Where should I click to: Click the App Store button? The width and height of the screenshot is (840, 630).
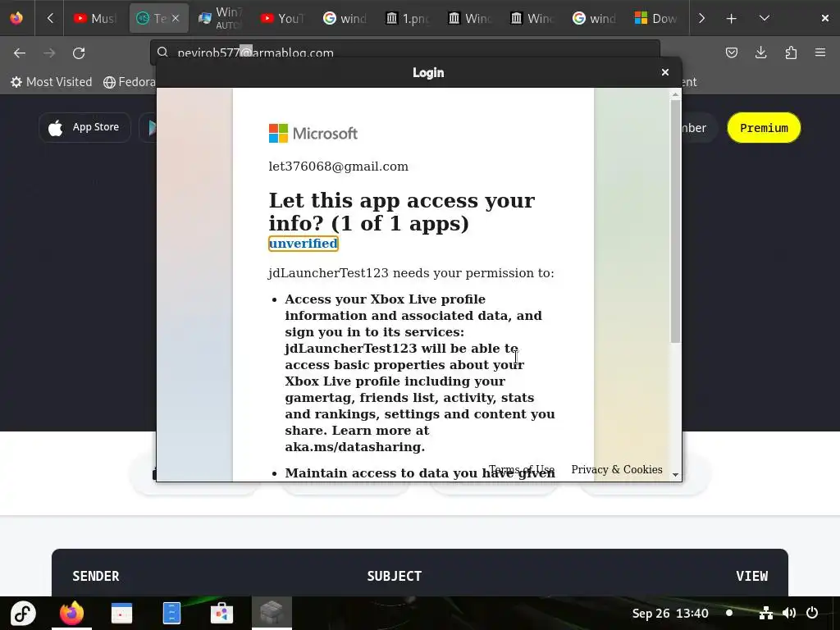click(84, 127)
